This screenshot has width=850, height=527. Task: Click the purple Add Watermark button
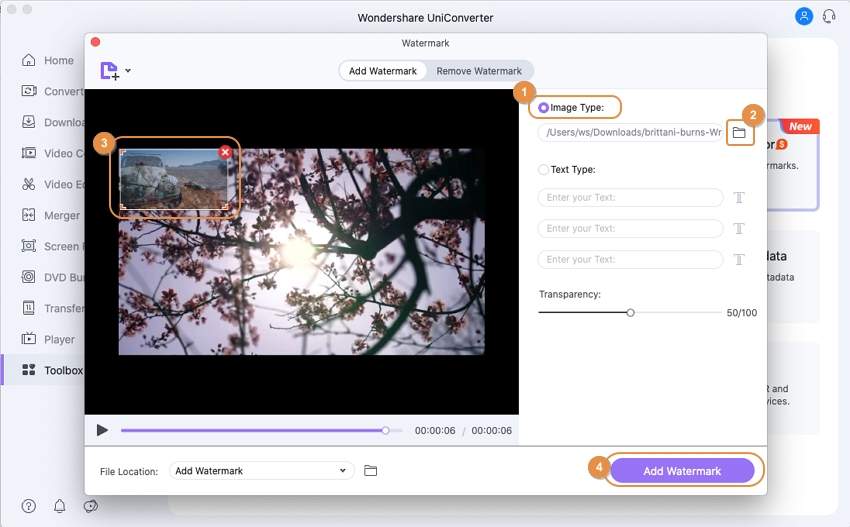click(681, 471)
